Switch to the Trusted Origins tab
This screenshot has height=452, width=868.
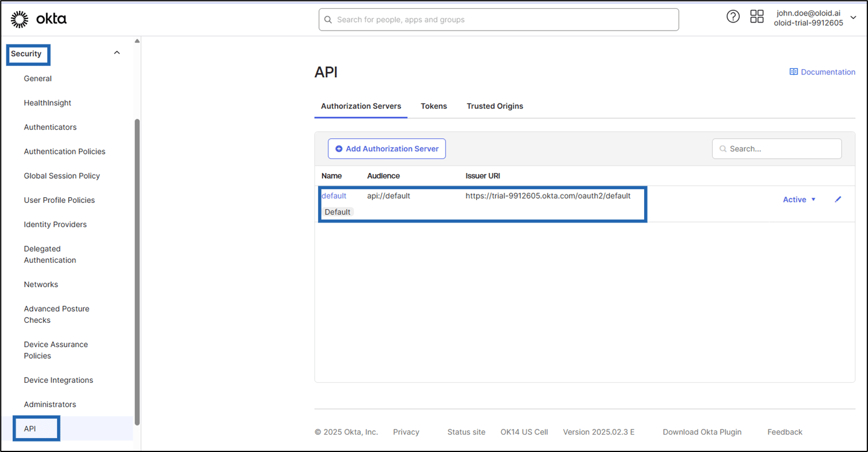495,107
